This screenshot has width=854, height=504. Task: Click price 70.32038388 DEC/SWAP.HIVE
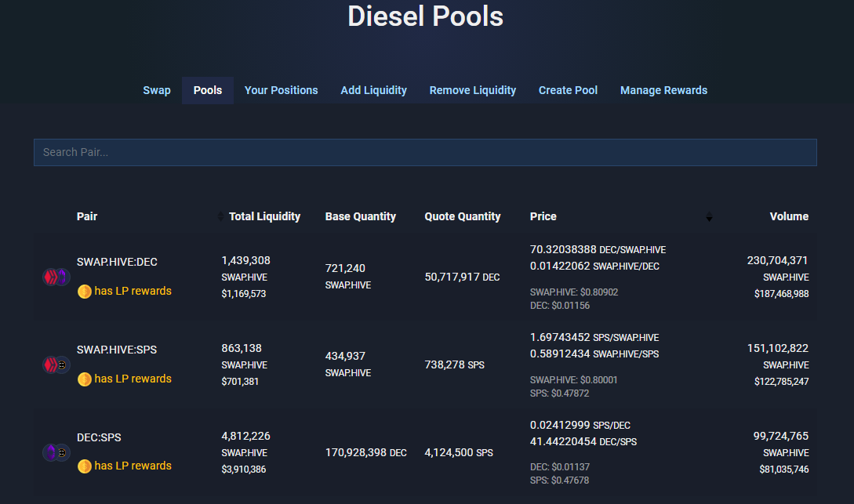(598, 250)
